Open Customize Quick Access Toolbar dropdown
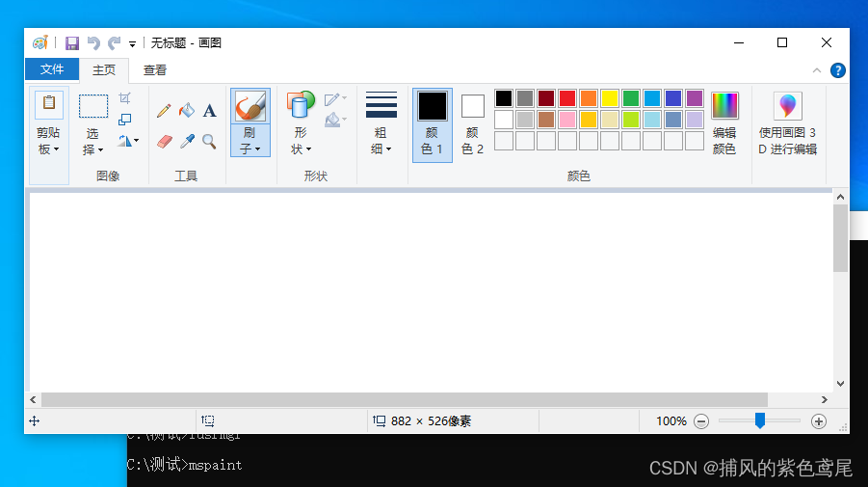The width and height of the screenshot is (868, 487). pos(132,43)
